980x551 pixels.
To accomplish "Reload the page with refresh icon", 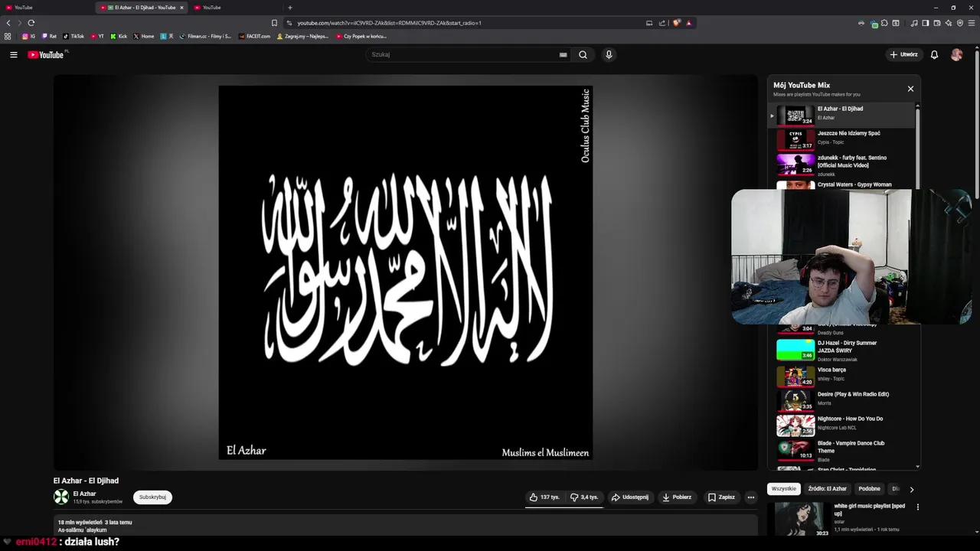I will (x=31, y=23).
